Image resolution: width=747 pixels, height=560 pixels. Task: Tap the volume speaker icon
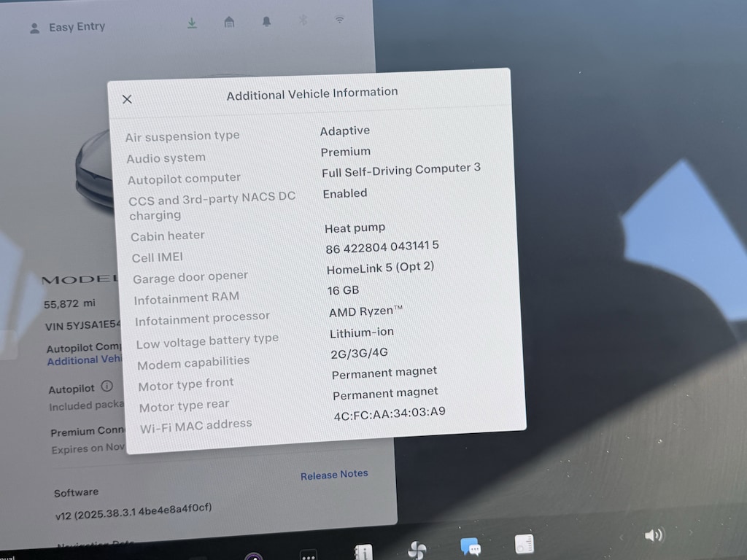coord(653,536)
